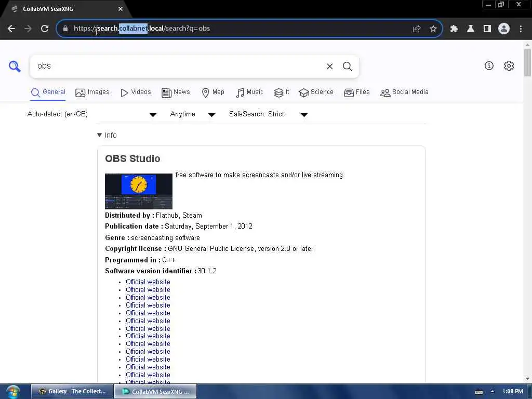Open the sixth Official website link

pos(148,321)
